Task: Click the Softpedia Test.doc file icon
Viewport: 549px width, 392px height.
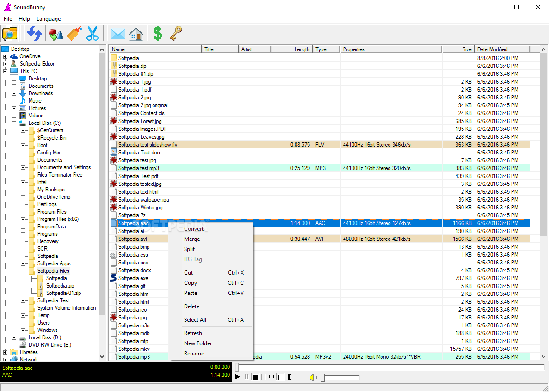Action: pyautogui.click(x=113, y=152)
